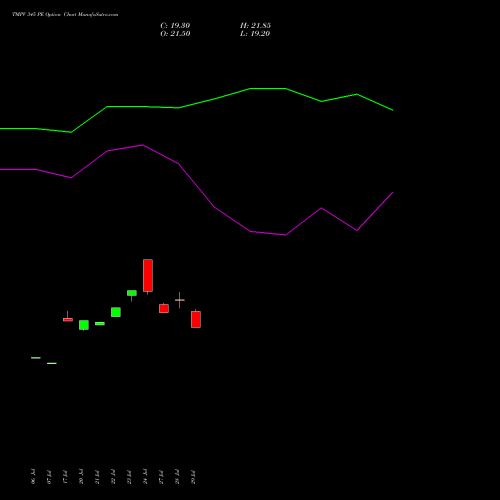The image size is (500, 500).
Task: Click the '27 Jul' date axis label
Action: pyautogui.click(x=161, y=477)
